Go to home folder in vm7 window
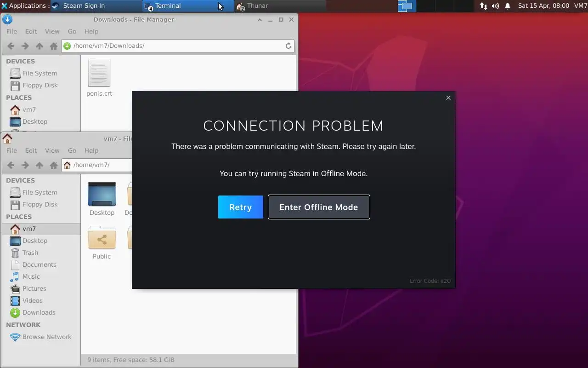Screen dimensions: 588x368 click(54, 165)
